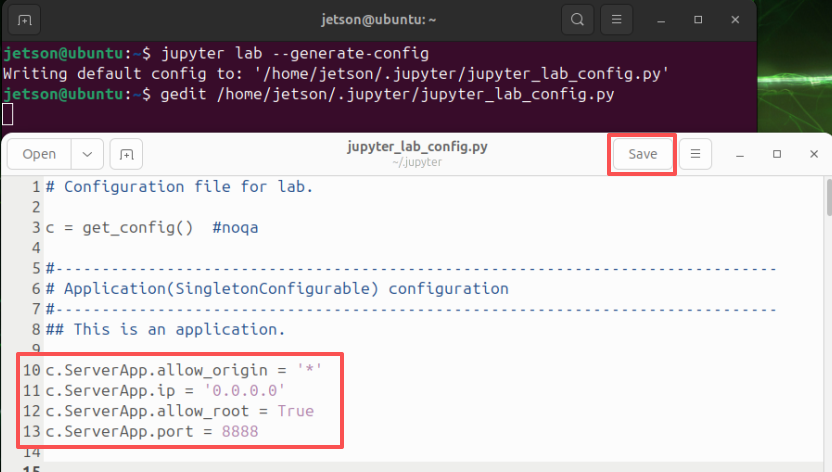Place cursor on '# Configuration file for lab.' line
832x472 pixels.
pyautogui.click(x=179, y=187)
